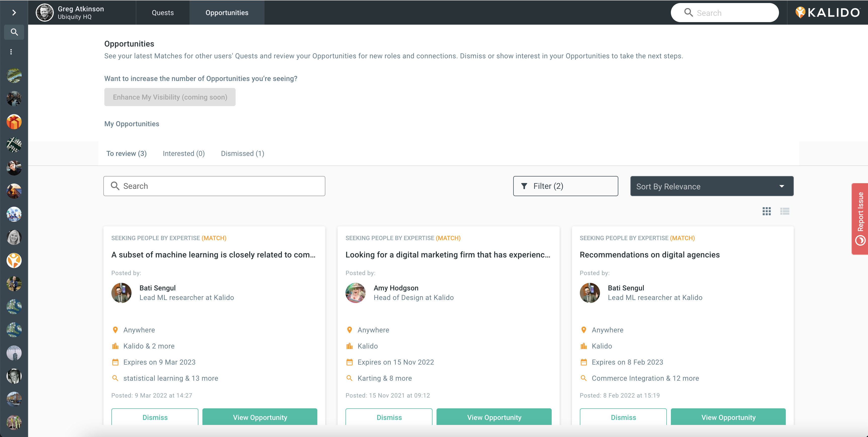868x437 pixels.
Task: Open the canal city network avatar
Action: click(14, 98)
